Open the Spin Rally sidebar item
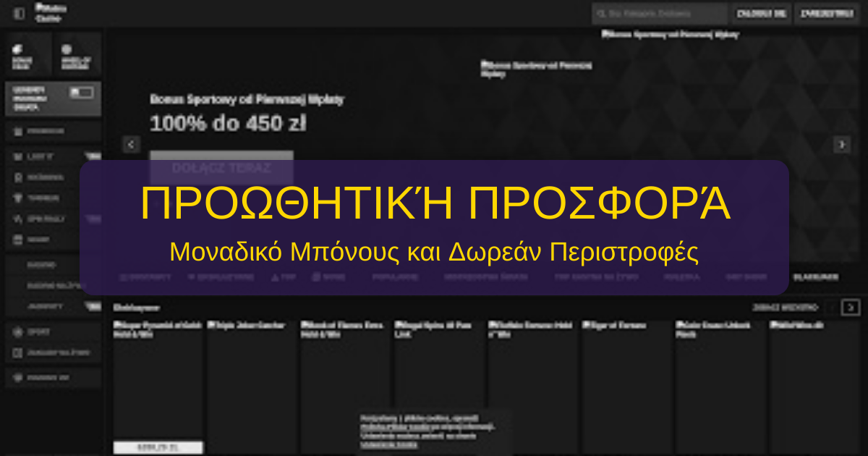Screen dimensions: 868x456 tap(54, 219)
